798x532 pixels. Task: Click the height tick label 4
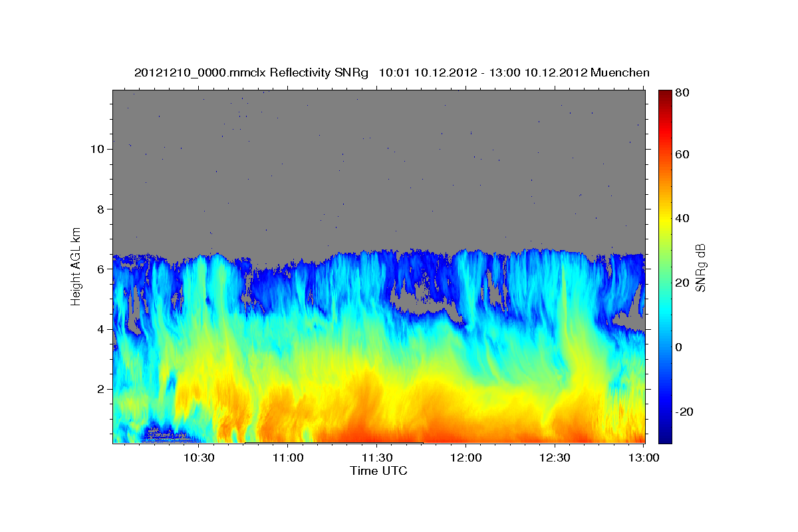pyautogui.click(x=101, y=329)
